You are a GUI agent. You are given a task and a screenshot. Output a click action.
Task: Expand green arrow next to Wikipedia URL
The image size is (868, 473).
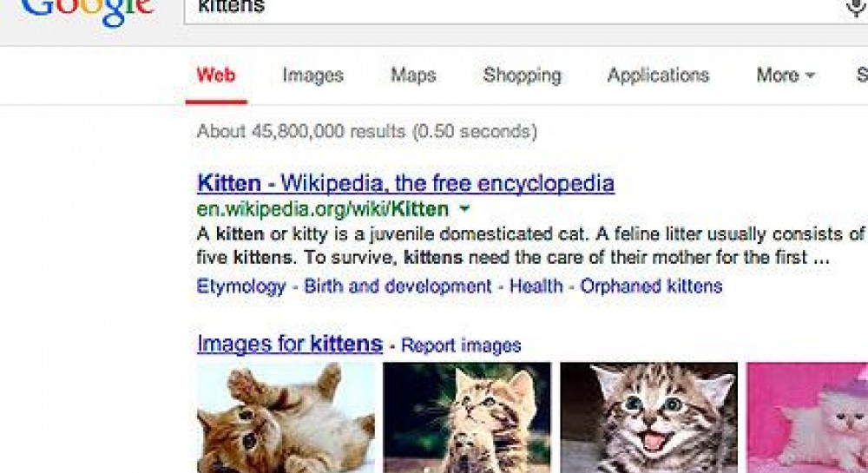click(464, 209)
